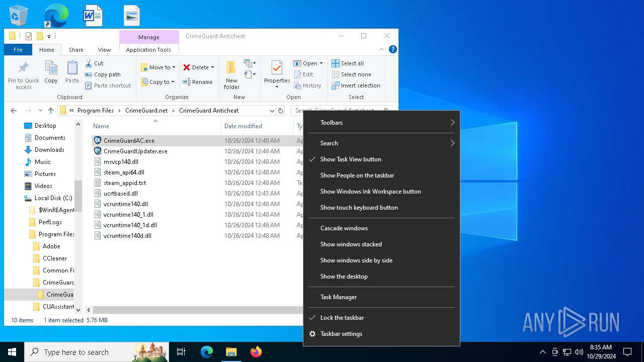This screenshot has height=362, width=644.
Task: Expand the address bar history dropdown
Action: (272, 111)
